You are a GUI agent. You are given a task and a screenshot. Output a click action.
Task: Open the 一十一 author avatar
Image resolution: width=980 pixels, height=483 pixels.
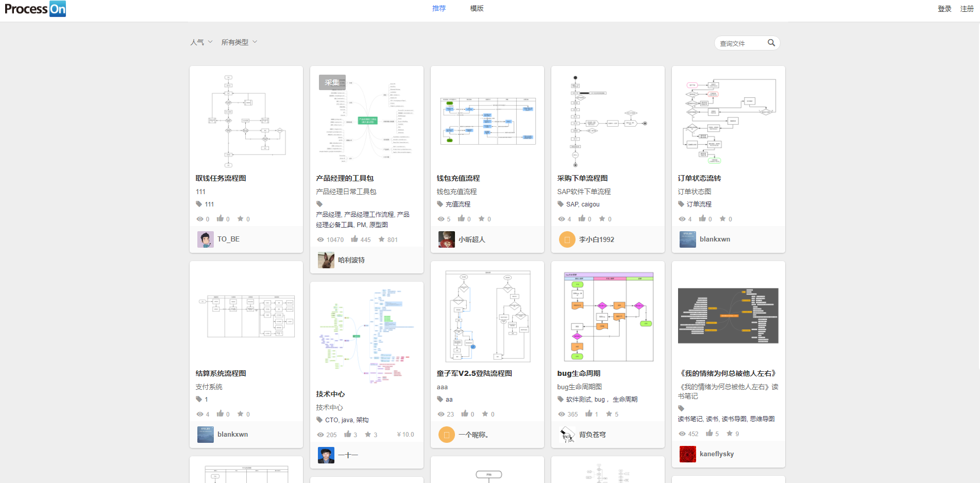pos(326,455)
